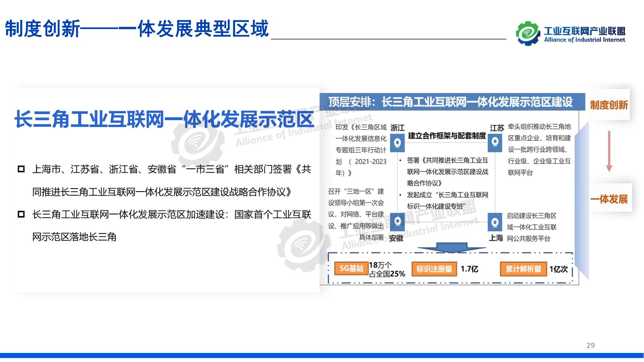This screenshot has height=362, width=644.
Task: Click the 5G基站 orange badge
Action: click(x=352, y=269)
